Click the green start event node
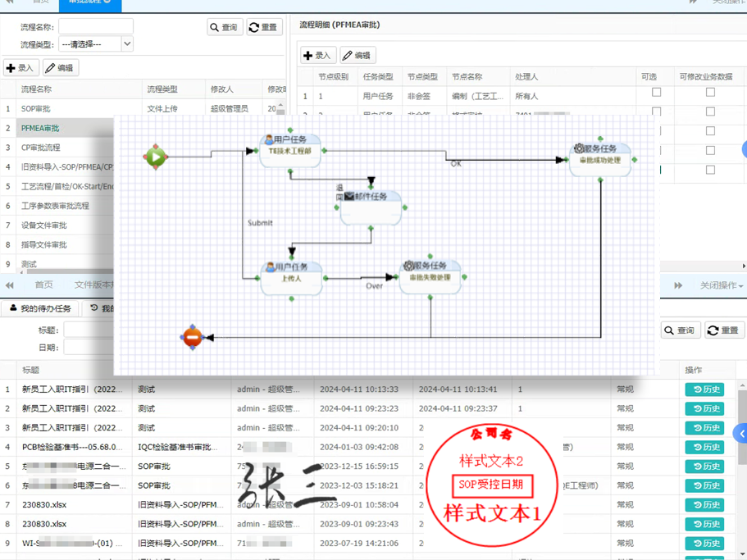Screen dimensions: 747x560 point(156,156)
